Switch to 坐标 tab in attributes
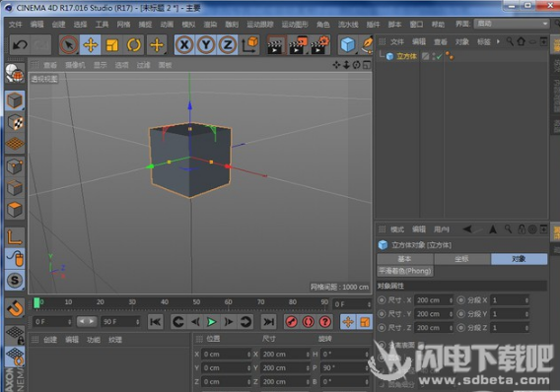This screenshot has width=560, height=392. 461,259
